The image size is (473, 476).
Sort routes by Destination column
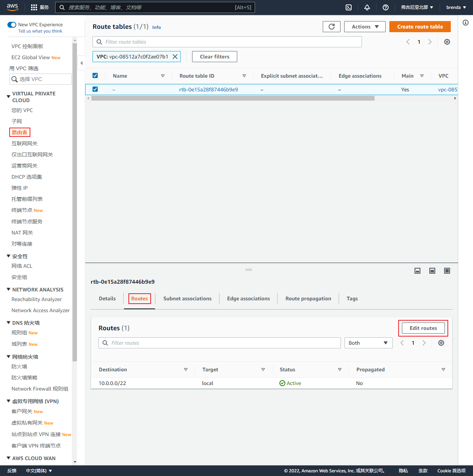point(186,369)
